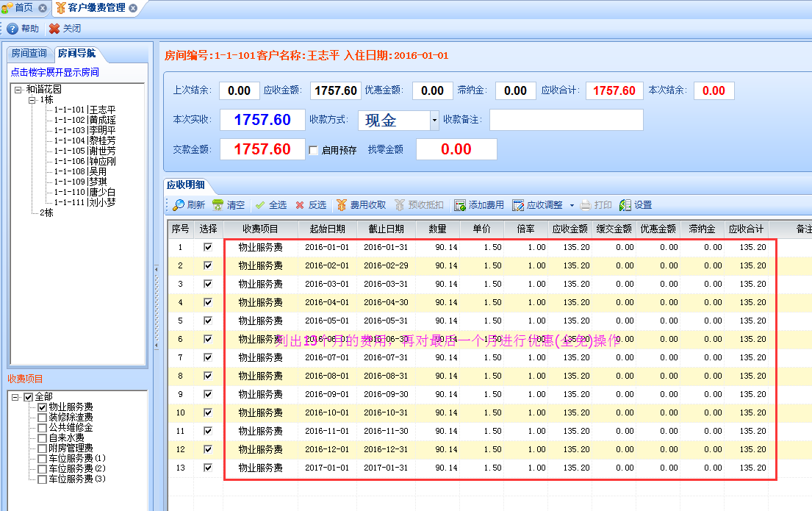
Task: Check the 自来水费 checkbox
Action: point(43,438)
